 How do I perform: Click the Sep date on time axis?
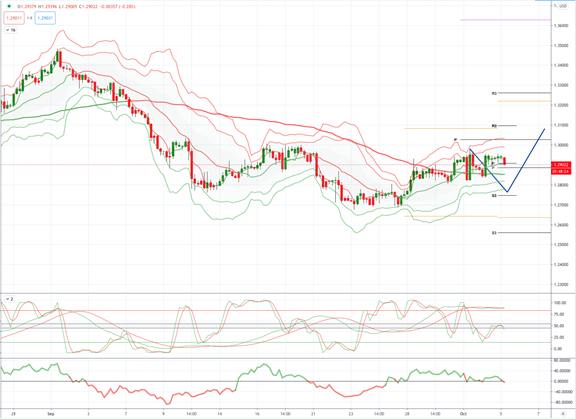51,413
